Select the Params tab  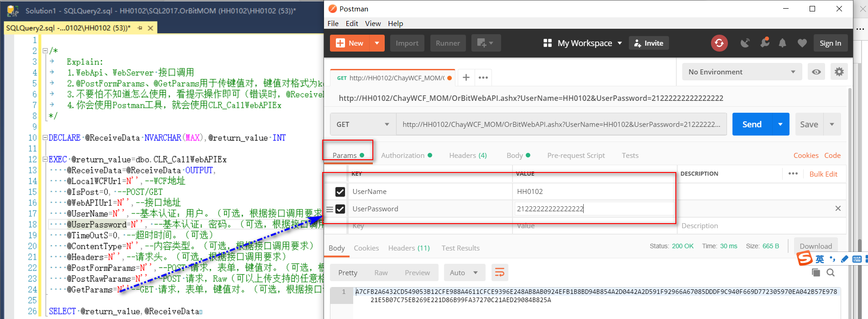click(348, 155)
